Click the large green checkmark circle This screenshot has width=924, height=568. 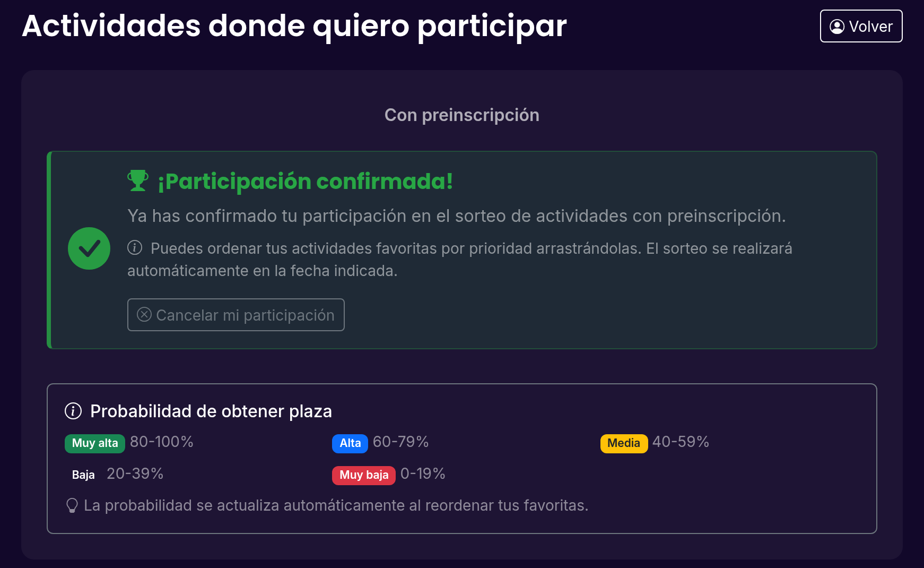[89, 248]
